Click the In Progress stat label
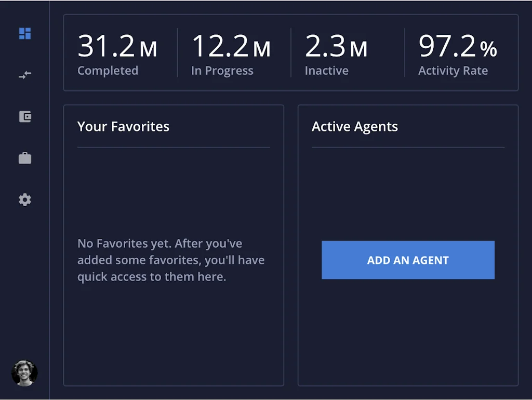Screen dimensions: 532x400 tap(222, 71)
